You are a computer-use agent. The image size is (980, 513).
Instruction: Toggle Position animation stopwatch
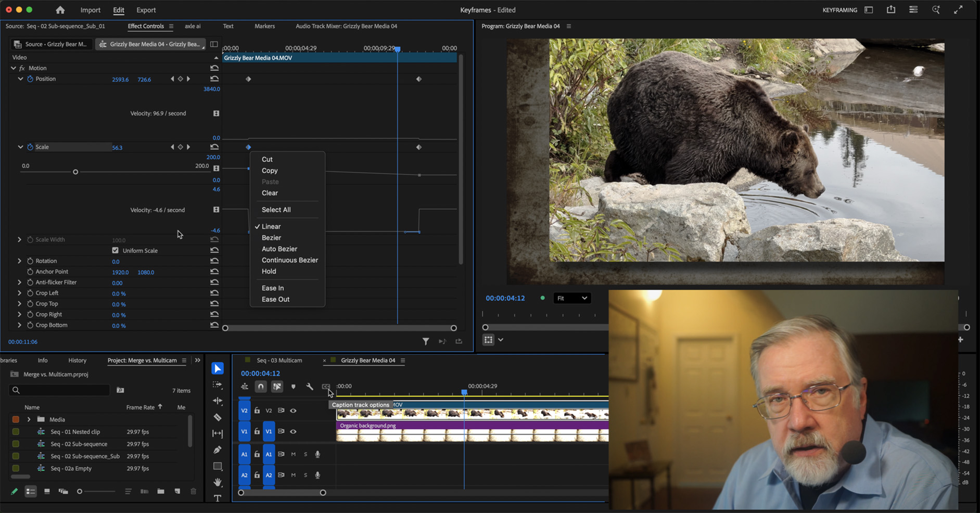point(30,79)
